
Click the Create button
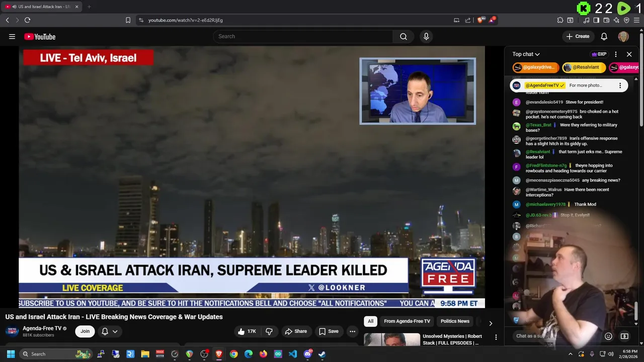578,36
